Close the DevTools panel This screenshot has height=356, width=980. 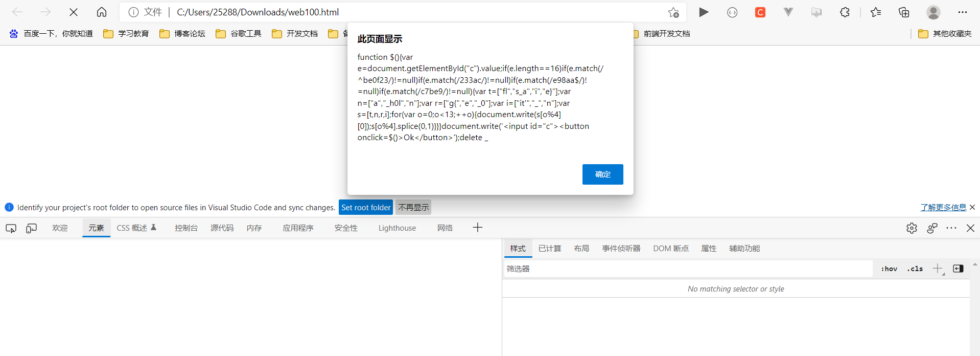(x=970, y=228)
